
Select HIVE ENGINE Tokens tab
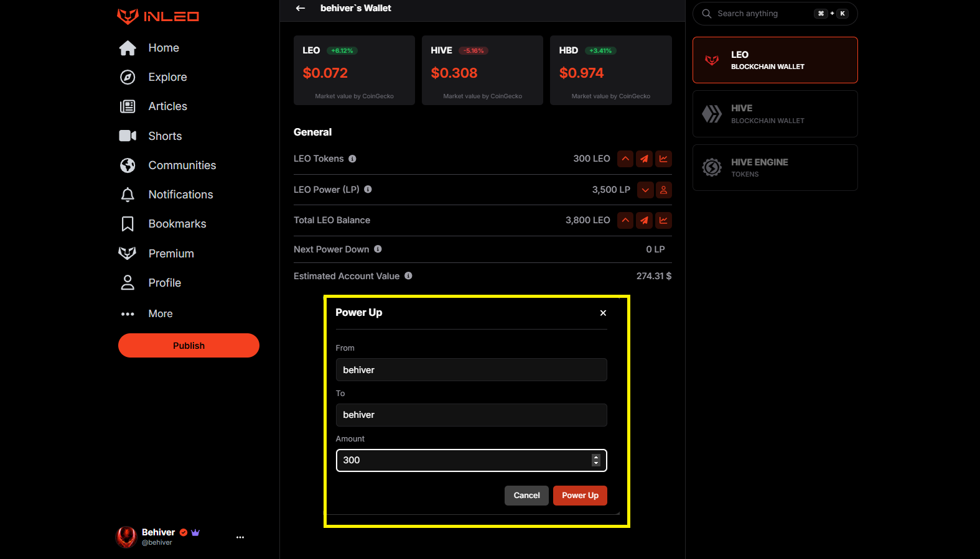click(x=775, y=168)
